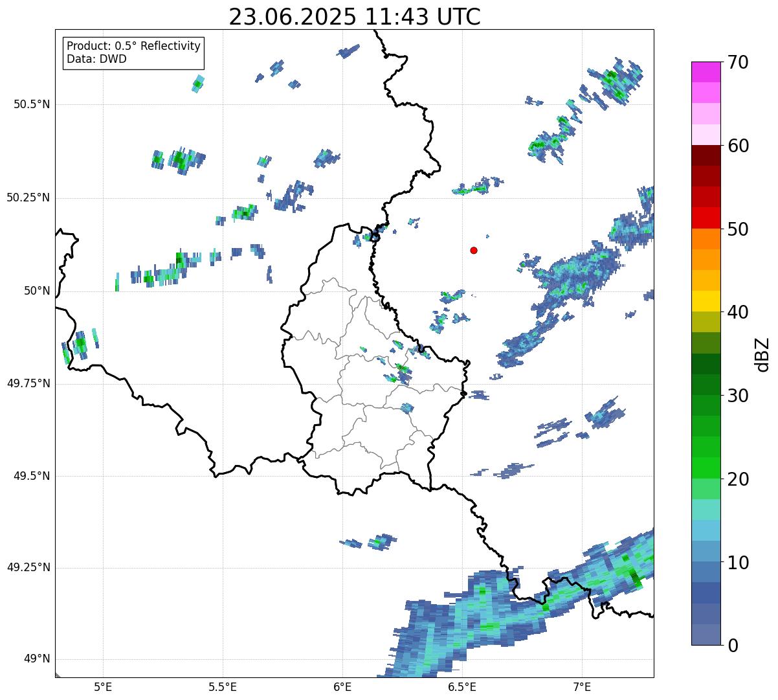The image size is (778, 700).
Task: Click the "5°E" longitude label
Action: tap(103, 686)
